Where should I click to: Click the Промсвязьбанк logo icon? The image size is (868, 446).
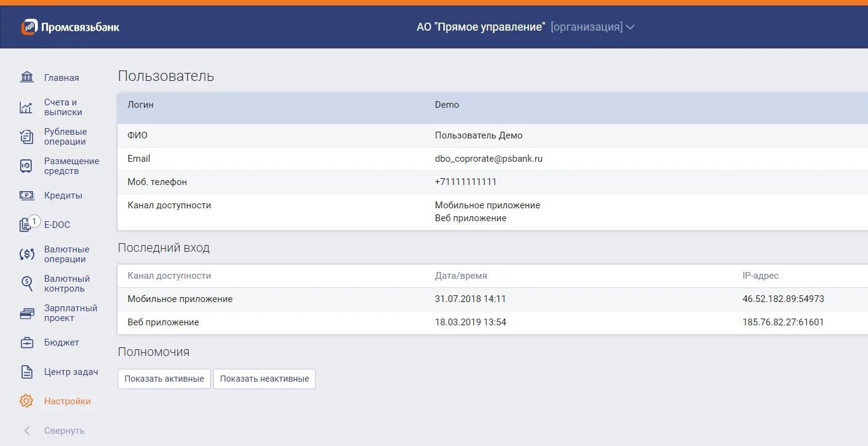(29, 27)
